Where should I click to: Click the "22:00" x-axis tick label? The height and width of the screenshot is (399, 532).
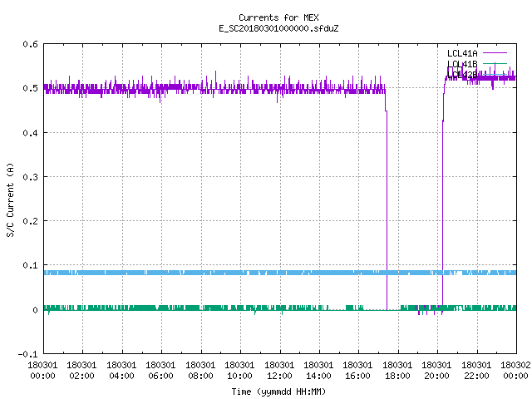point(476,376)
